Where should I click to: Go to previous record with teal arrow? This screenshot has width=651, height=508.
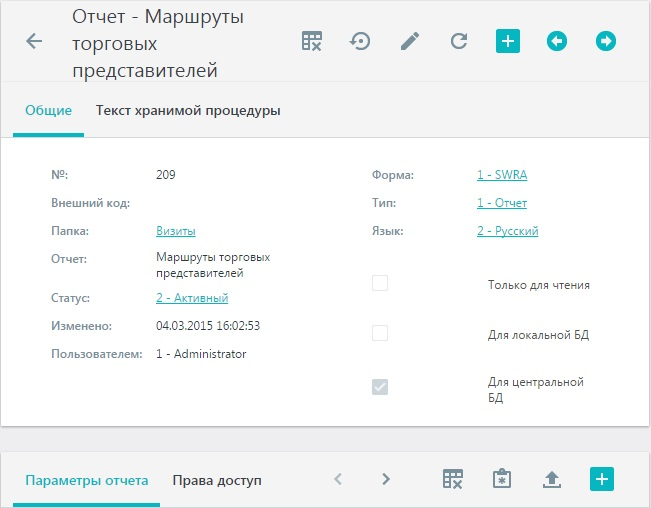click(557, 41)
